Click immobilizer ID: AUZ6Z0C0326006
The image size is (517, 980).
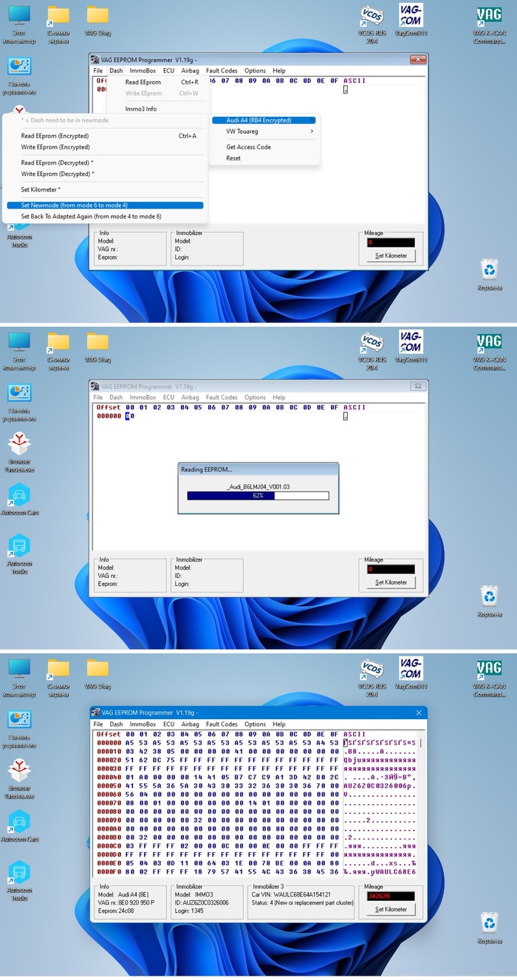click(202, 902)
